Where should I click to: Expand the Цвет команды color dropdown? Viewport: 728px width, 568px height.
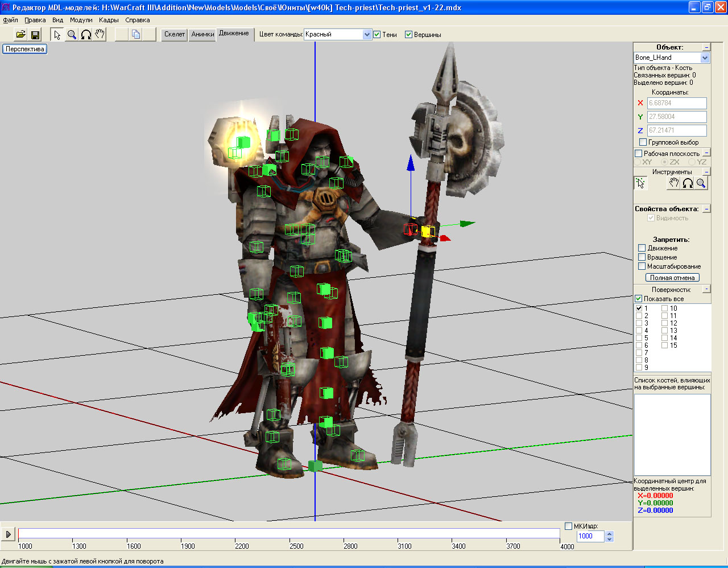tap(367, 35)
